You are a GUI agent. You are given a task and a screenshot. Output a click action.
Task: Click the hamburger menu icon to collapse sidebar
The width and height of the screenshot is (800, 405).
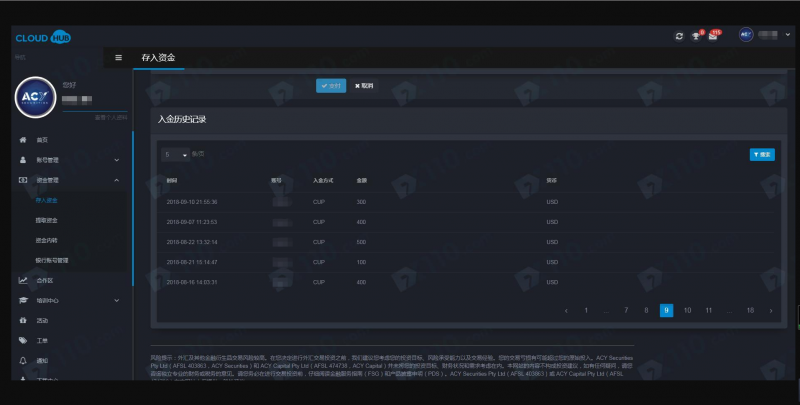[x=119, y=57]
